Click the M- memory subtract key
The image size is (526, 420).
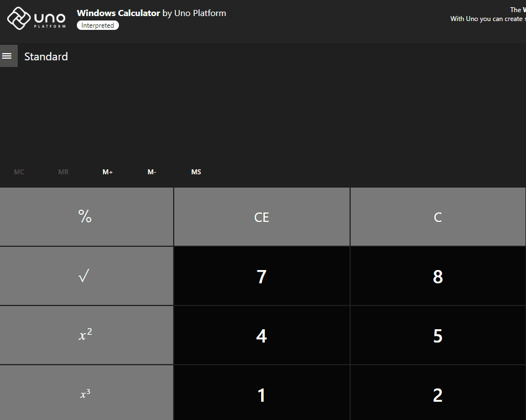[x=152, y=172]
